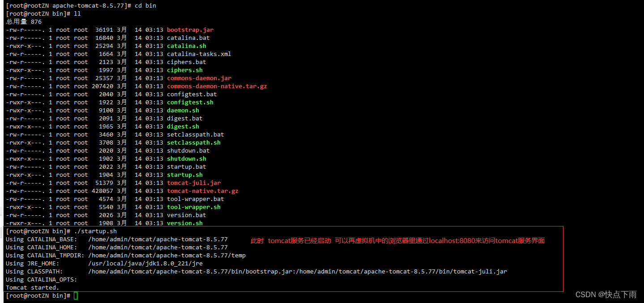The width and height of the screenshot is (644, 303).
Task: Select the catalina.bat file name
Action: (188, 38)
